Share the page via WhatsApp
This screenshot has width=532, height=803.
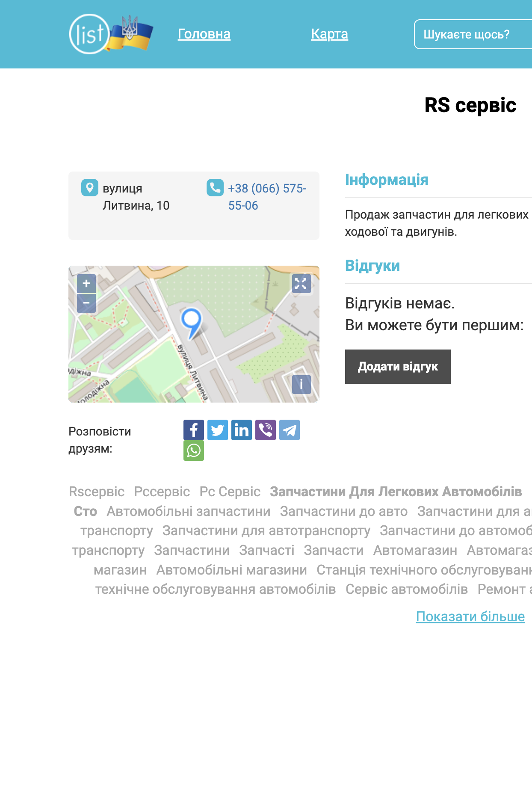[x=194, y=450]
